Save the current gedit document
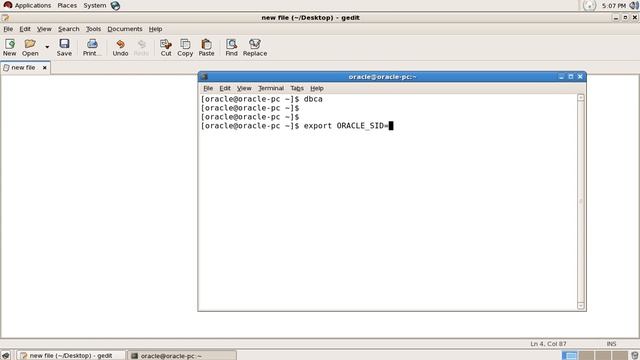Viewport: 640px width, 360px height. [x=64, y=48]
